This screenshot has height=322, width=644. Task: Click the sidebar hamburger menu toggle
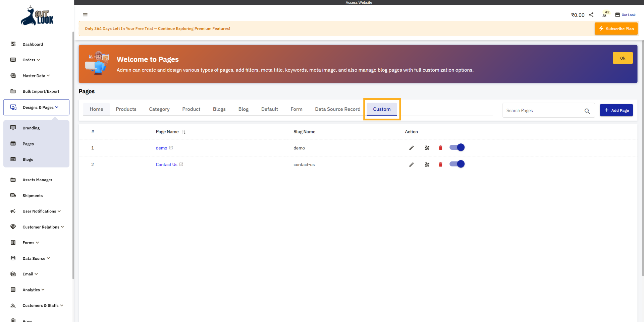[x=85, y=15]
